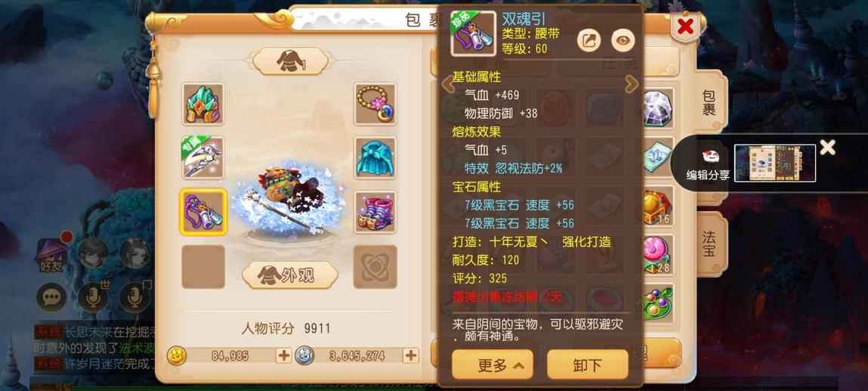Screen dimensions: 868x391
Task: Select the bead necklace equipment slot
Action: 375,104
